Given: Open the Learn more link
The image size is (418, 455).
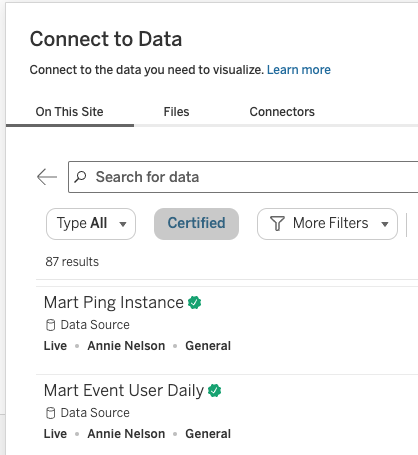Looking at the screenshot, I should pos(299,70).
